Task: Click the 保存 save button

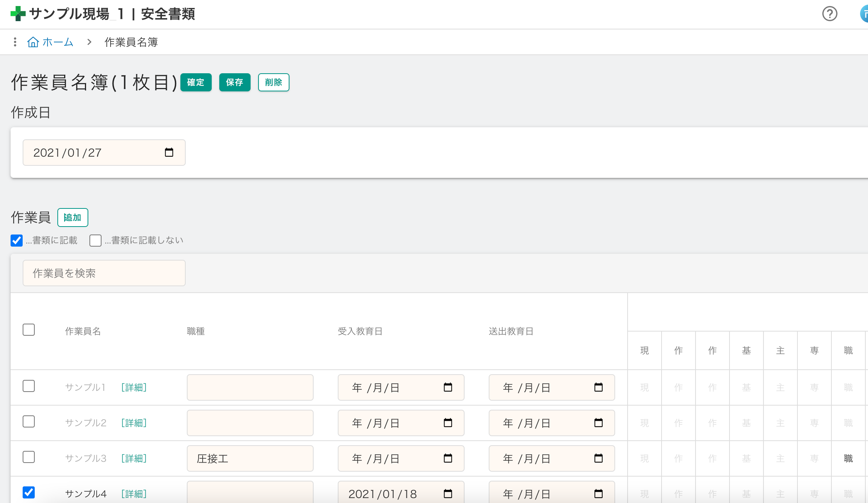Action: tap(234, 82)
